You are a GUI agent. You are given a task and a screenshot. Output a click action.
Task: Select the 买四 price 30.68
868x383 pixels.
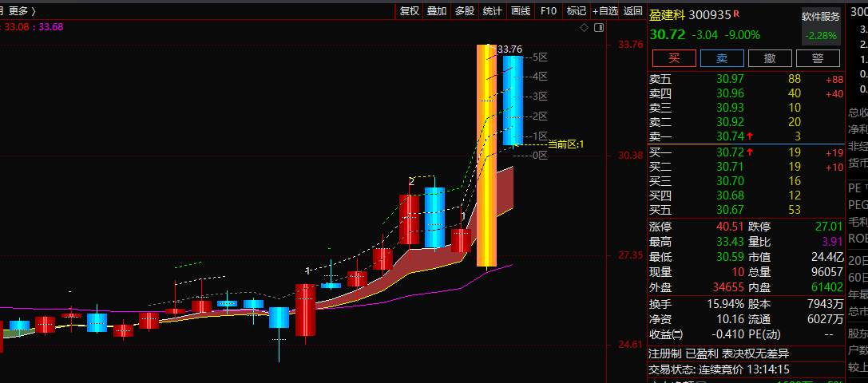[x=730, y=195]
